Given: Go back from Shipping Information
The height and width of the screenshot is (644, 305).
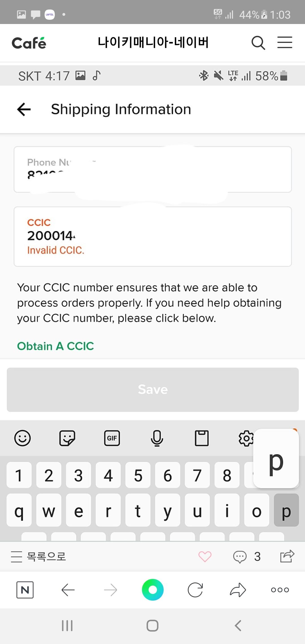Looking at the screenshot, I should (24, 110).
